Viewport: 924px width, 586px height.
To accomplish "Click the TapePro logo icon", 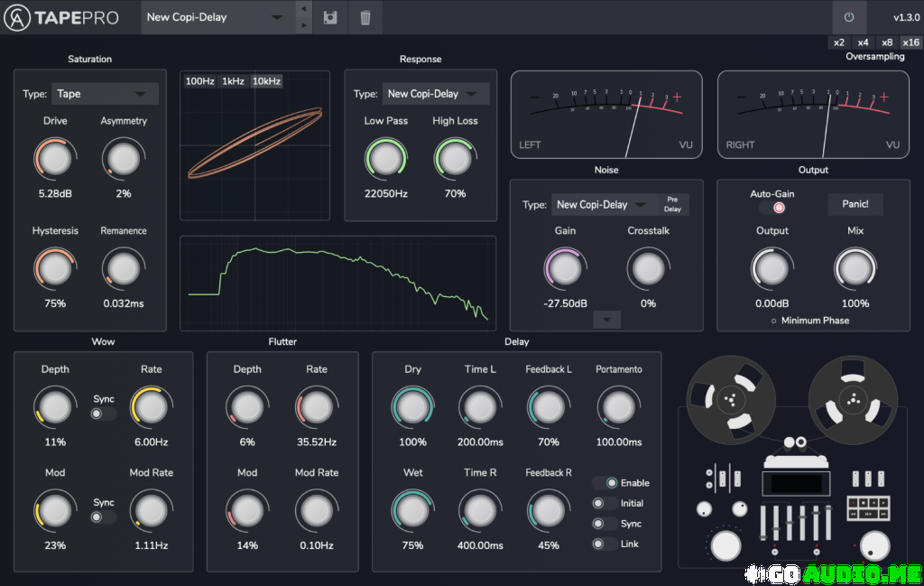I will [17, 18].
